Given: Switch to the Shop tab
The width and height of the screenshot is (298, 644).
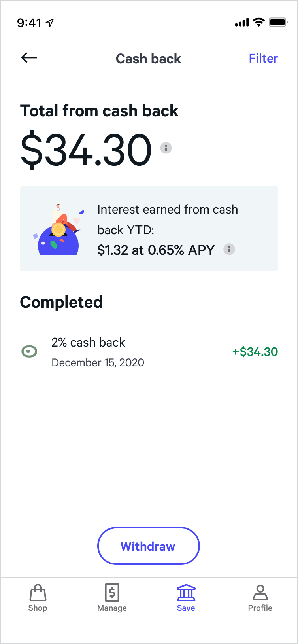Looking at the screenshot, I should (x=38, y=598).
